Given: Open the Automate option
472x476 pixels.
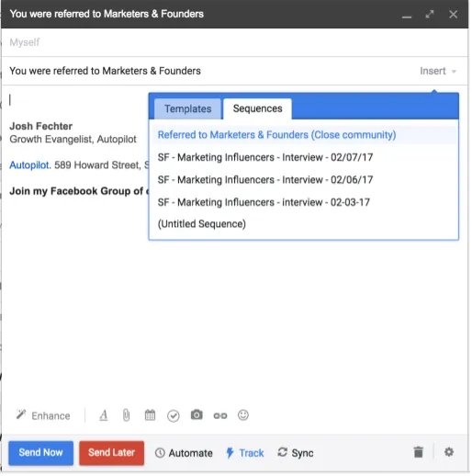Looking at the screenshot, I should click(x=184, y=453).
